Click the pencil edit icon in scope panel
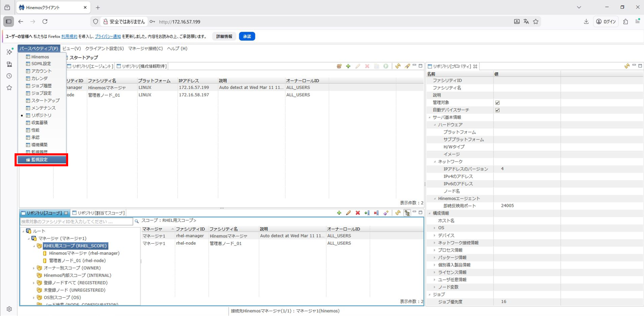The width and height of the screenshot is (644, 316). (349, 213)
